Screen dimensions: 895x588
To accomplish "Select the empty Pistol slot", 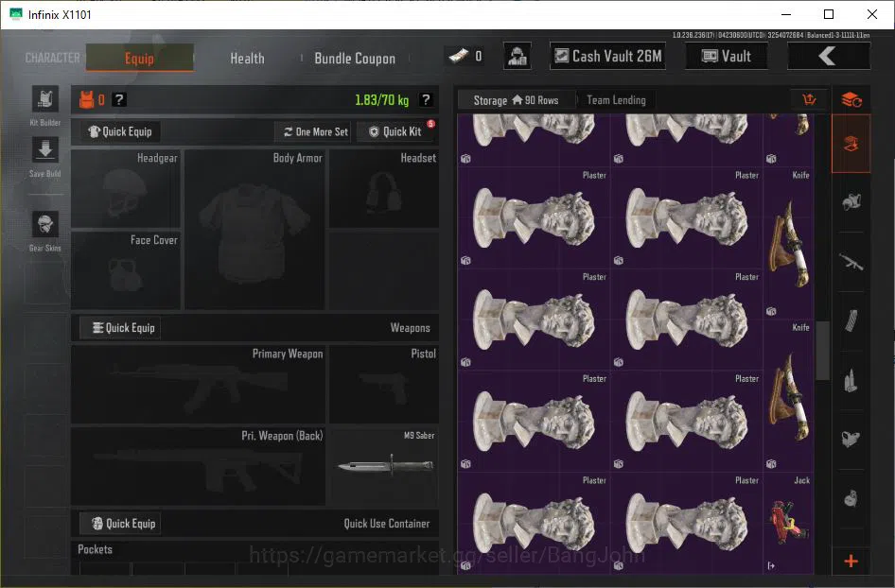I will click(x=384, y=385).
